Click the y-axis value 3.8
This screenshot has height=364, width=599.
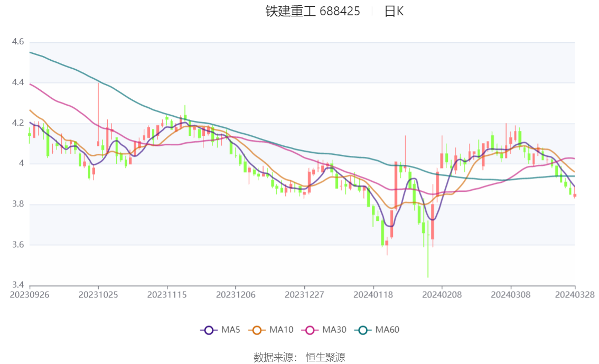click(x=18, y=204)
